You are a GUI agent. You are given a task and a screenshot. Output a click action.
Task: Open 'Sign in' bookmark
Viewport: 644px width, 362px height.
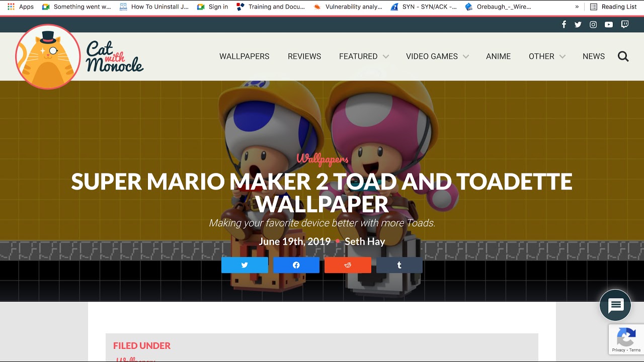point(213,7)
